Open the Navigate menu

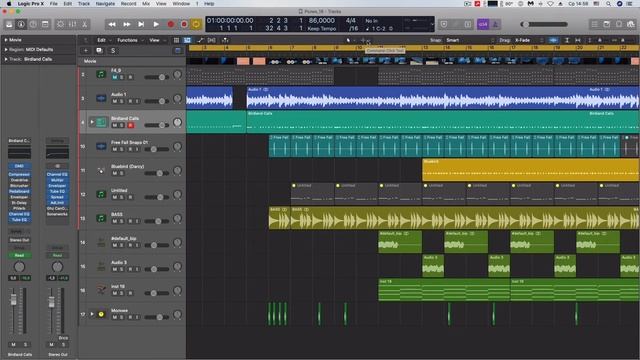click(x=105, y=4)
